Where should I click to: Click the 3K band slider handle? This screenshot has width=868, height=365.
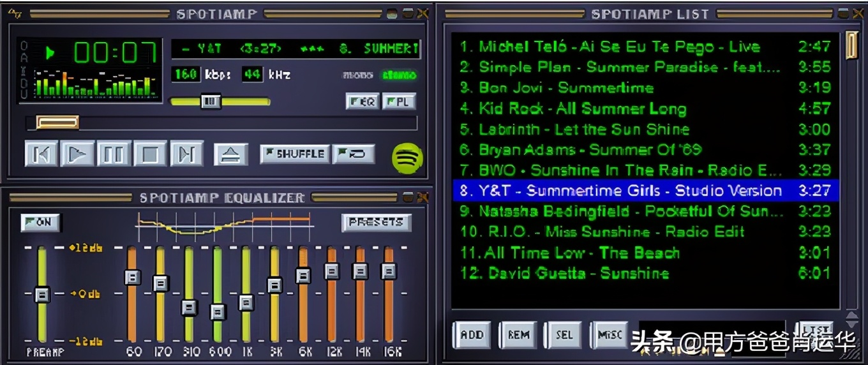pos(274,285)
